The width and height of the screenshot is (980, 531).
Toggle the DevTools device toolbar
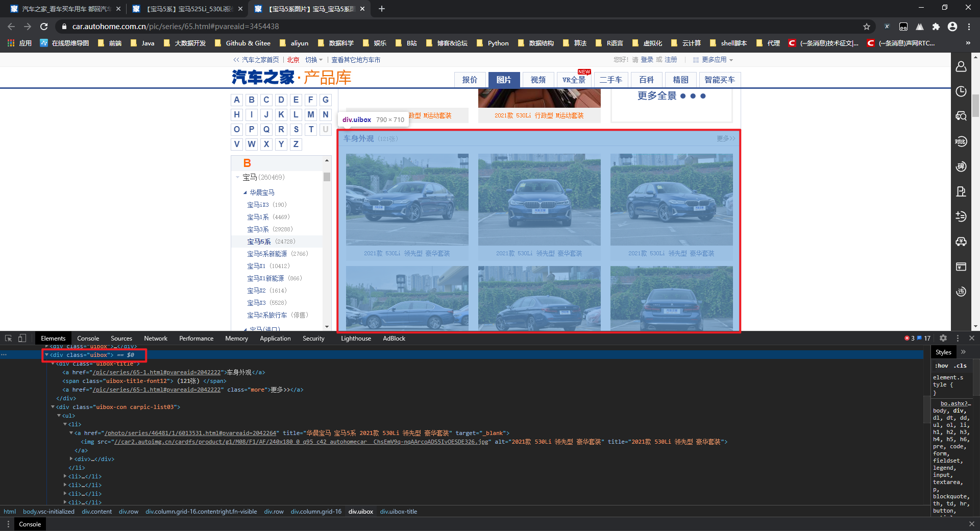[22, 338]
